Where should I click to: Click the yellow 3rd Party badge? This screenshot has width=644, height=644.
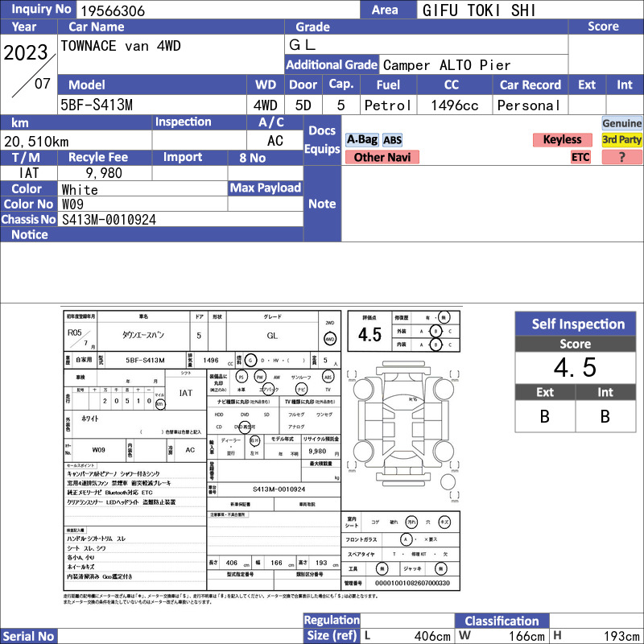[621, 139]
